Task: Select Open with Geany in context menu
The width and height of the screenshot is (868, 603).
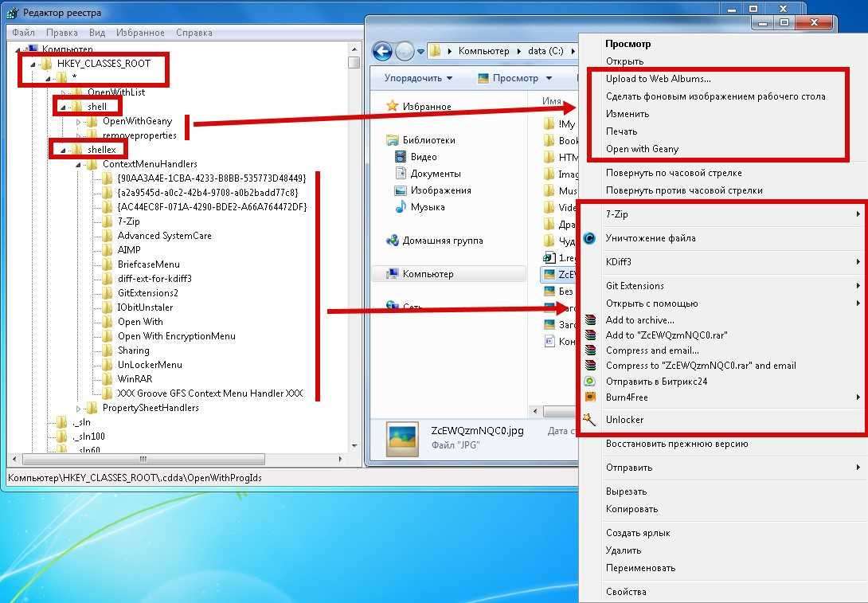Action: click(642, 149)
